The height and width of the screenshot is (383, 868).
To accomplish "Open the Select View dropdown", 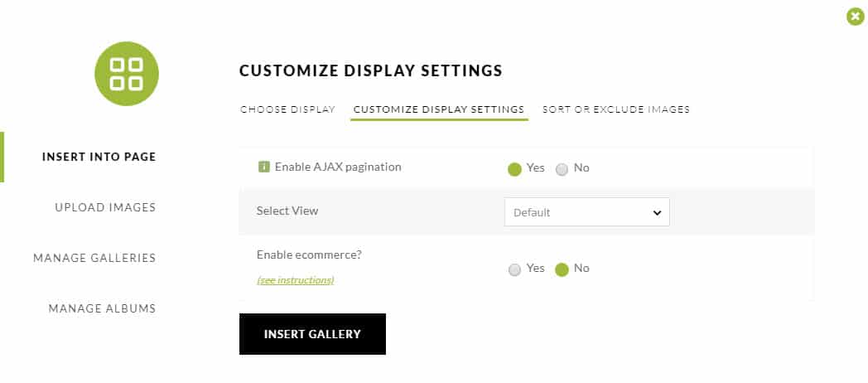I will (x=586, y=212).
